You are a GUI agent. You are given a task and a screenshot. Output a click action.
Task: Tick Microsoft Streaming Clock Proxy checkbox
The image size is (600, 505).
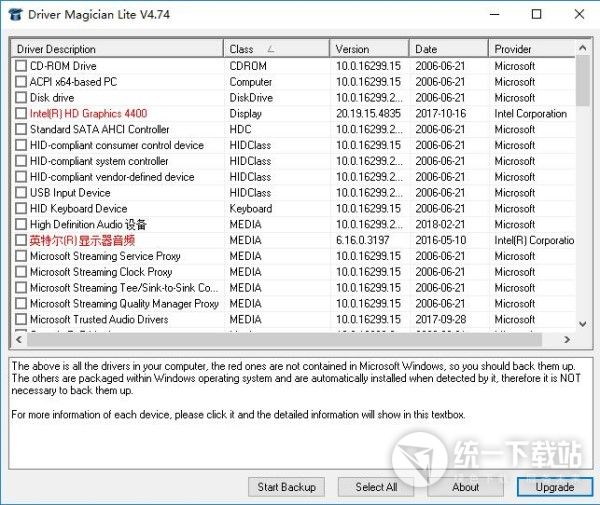point(21,272)
